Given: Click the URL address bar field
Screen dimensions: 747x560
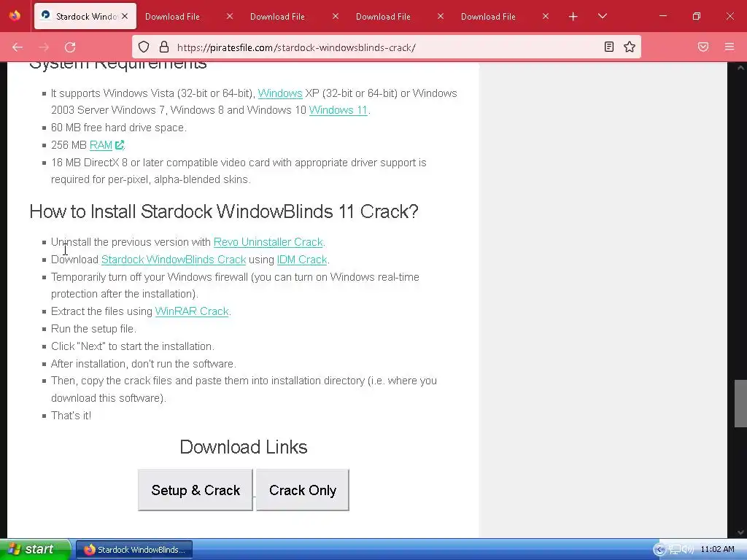Looking at the screenshot, I should pyautogui.click(x=386, y=47).
